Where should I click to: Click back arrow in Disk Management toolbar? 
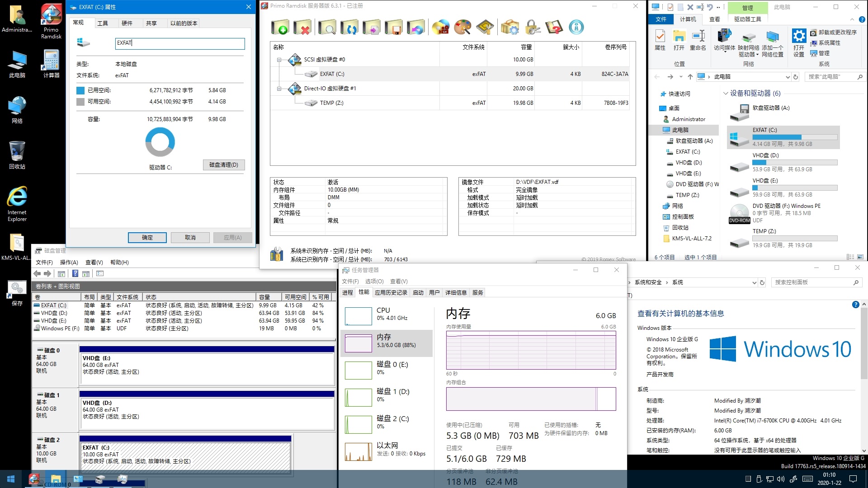point(38,273)
